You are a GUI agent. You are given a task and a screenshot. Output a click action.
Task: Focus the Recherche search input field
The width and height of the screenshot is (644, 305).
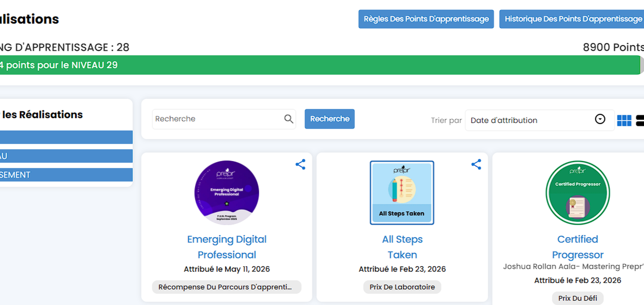[x=224, y=119]
